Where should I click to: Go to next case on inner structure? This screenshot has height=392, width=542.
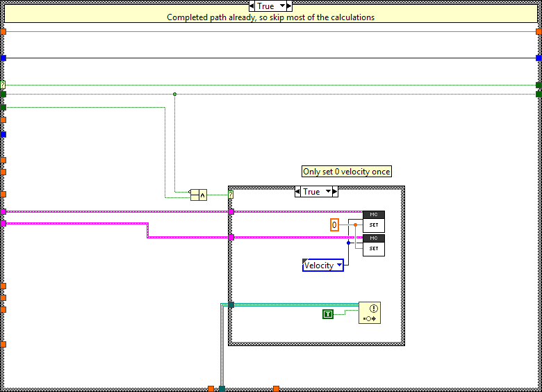pyautogui.click(x=334, y=192)
